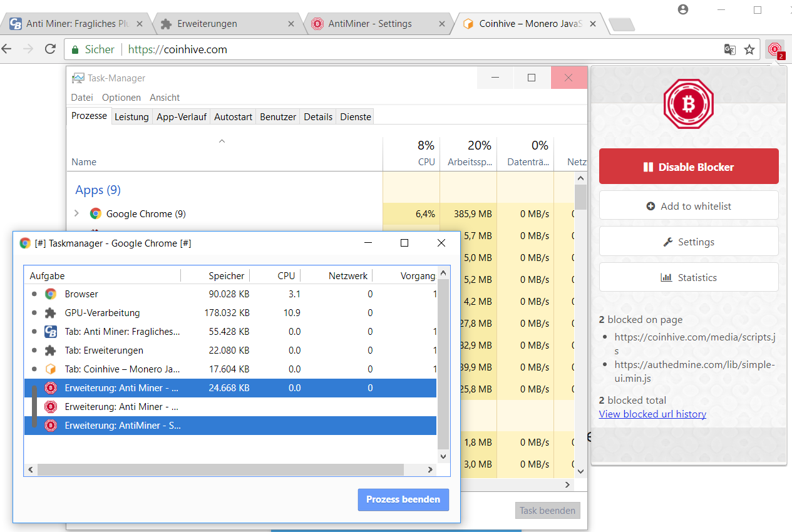
Task: Click the AntiMiner extension icon in Chrome toolbar
Action: click(775, 49)
